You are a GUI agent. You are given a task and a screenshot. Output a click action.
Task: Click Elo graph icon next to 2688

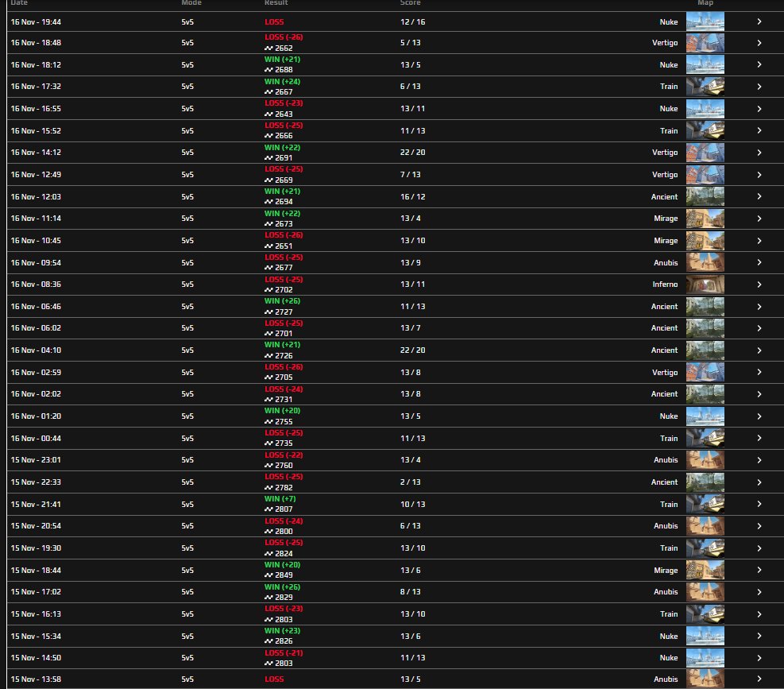[268, 70]
